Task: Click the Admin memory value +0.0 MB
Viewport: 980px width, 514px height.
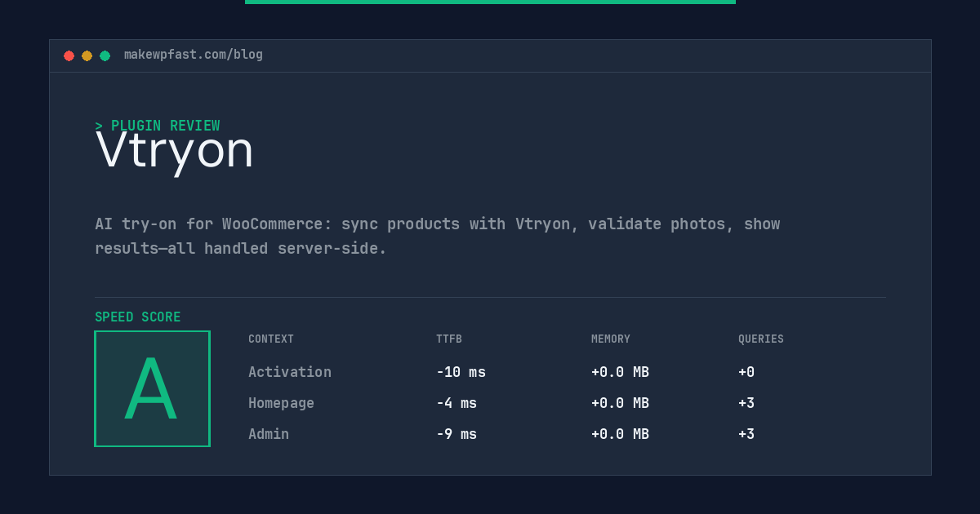Action: click(x=620, y=434)
